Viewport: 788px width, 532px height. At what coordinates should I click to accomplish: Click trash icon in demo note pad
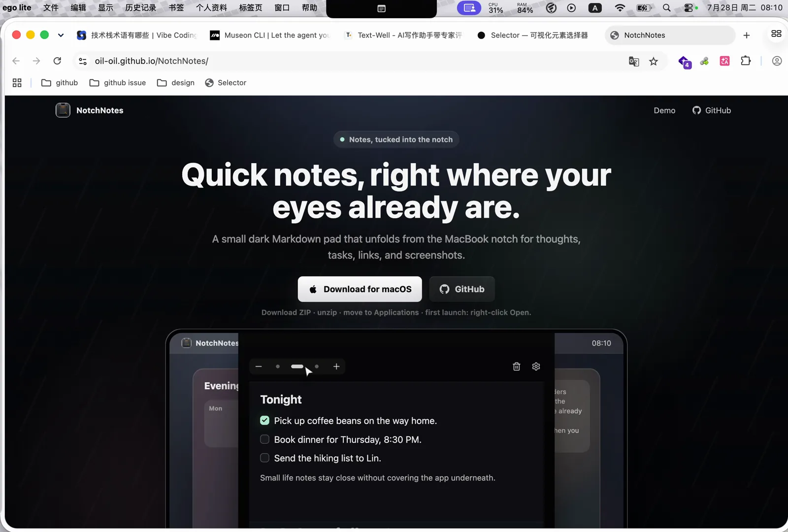[516, 366]
